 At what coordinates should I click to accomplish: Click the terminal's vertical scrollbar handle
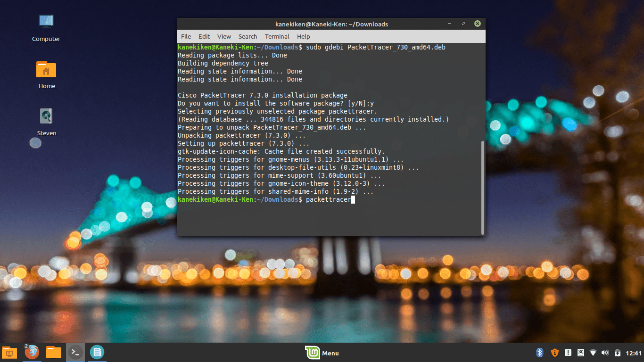(482, 187)
